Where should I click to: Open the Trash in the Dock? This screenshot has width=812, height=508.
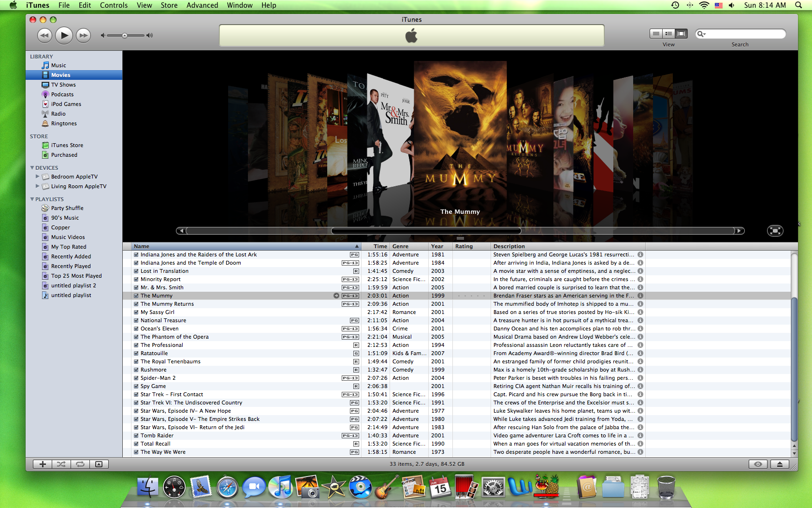666,487
